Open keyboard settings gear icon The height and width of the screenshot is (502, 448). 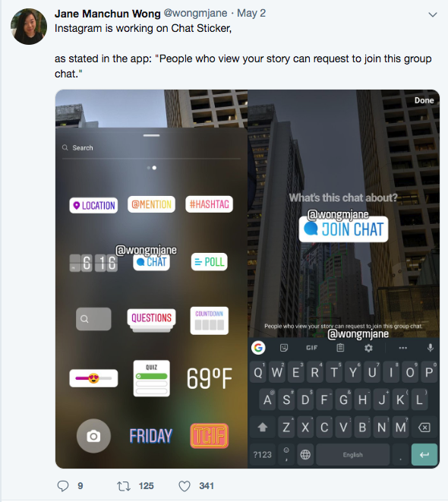[x=368, y=348]
